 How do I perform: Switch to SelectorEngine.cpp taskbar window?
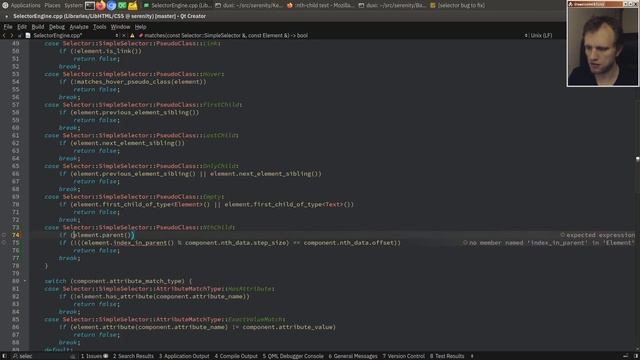[x=178, y=5]
